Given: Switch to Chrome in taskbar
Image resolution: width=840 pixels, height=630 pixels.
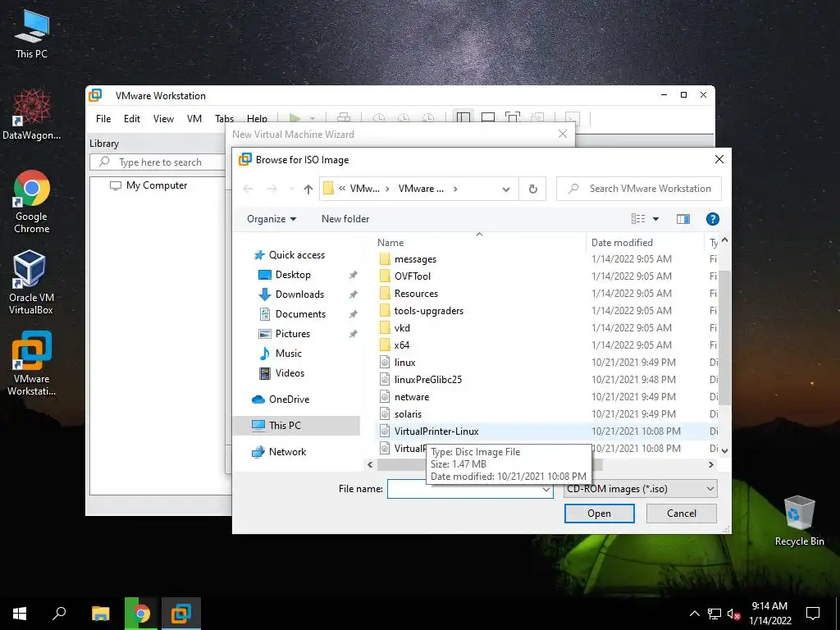Looking at the screenshot, I should pos(141,614).
